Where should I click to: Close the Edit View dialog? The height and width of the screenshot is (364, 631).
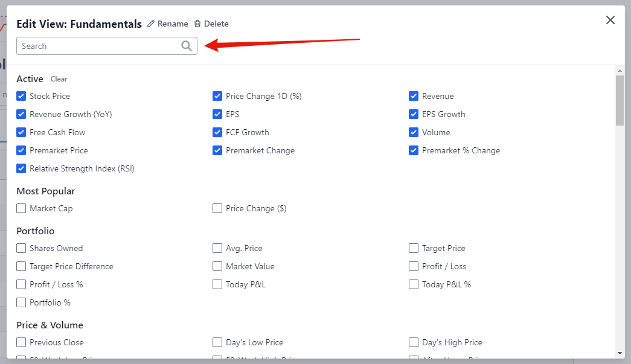[x=610, y=20]
